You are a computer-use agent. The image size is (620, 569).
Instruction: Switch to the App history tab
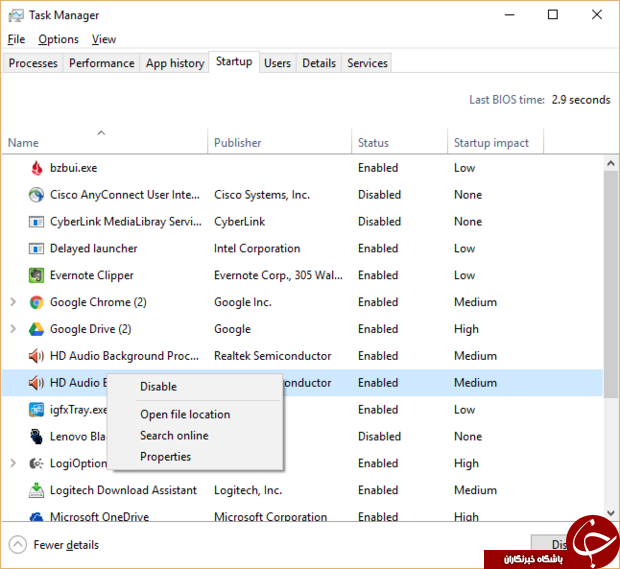(175, 63)
